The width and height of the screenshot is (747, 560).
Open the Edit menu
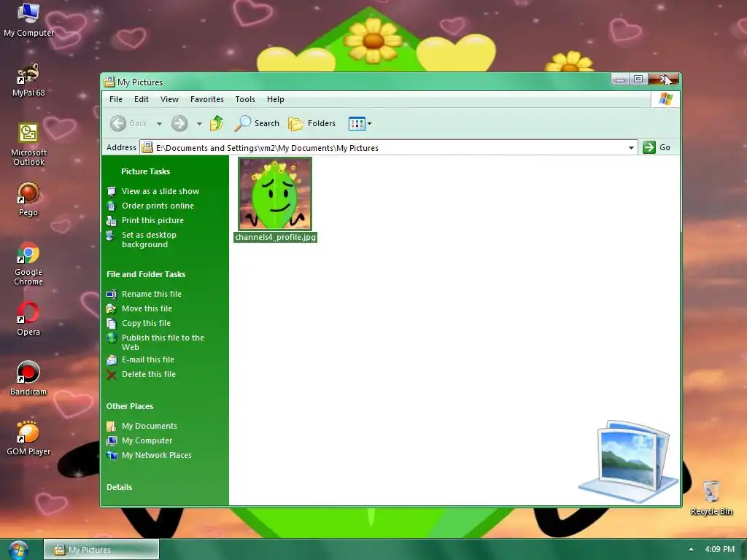141,99
